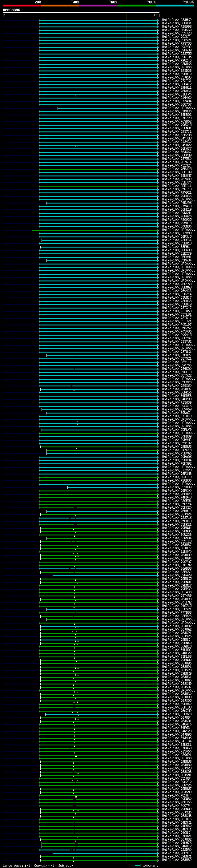Click the red ~20% identity legend segment
The height and width of the screenshot is (868, 197).
pos(22,6)
